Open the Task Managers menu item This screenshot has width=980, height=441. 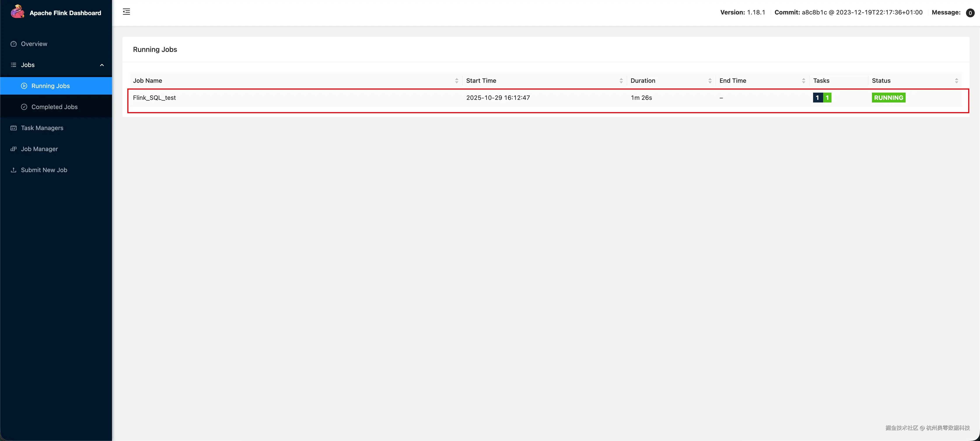pos(42,128)
